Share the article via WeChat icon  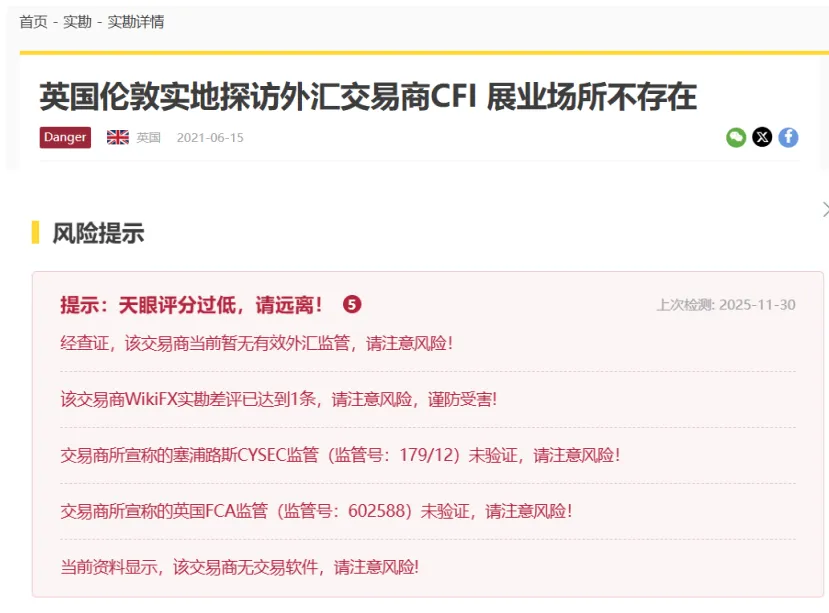coord(735,138)
